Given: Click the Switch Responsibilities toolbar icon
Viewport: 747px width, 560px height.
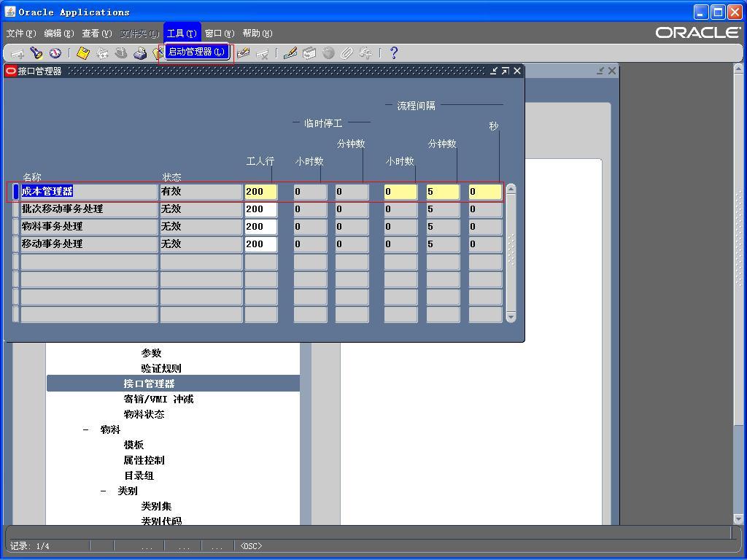Looking at the screenshot, I should (x=121, y=52).
